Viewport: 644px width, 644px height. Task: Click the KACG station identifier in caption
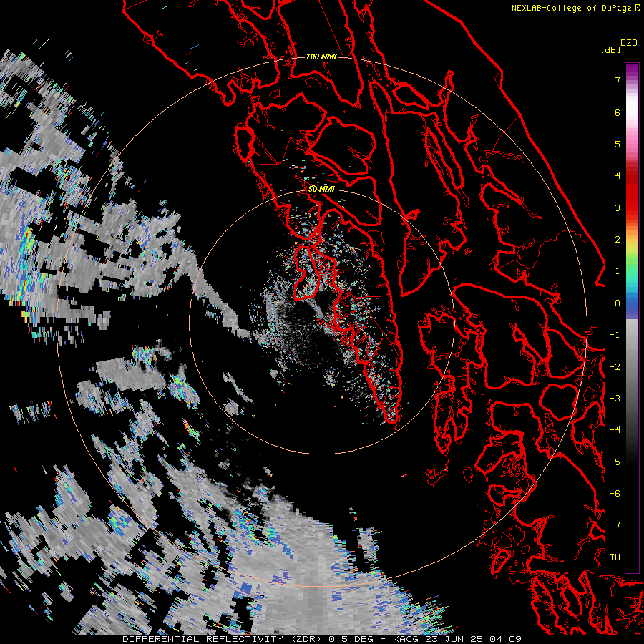(406, 639)
